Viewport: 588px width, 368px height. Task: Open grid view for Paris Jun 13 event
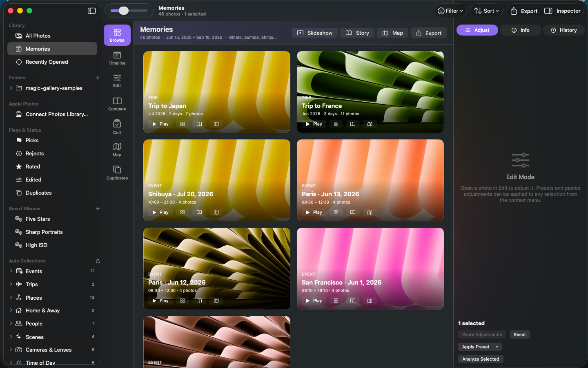point(336,212)
